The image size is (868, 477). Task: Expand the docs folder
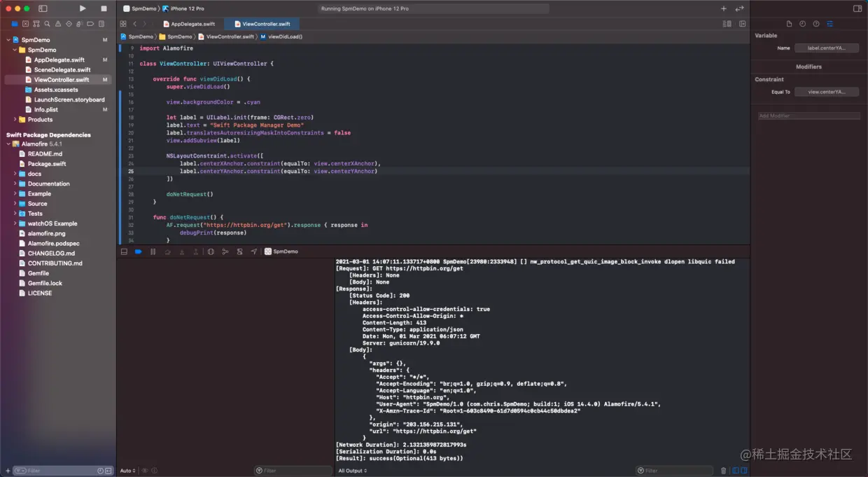(15, 174)
